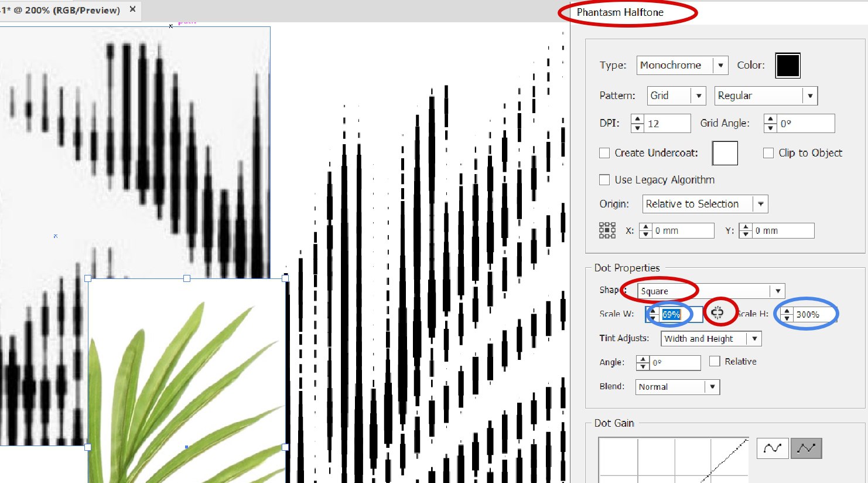Screen dimensions: 868x483
Task: Enable the Clip to Object checkbox
Action: click(x=768, y=153)
